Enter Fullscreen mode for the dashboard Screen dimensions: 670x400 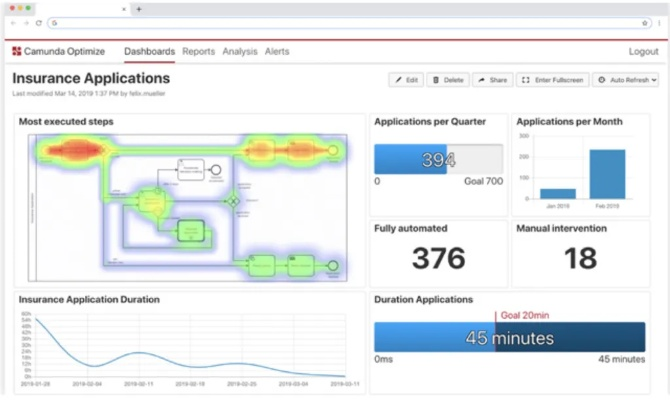point(551,80)
